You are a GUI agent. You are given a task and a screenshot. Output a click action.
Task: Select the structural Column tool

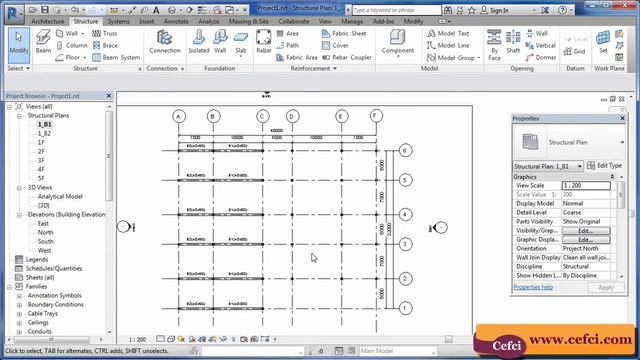72,45
